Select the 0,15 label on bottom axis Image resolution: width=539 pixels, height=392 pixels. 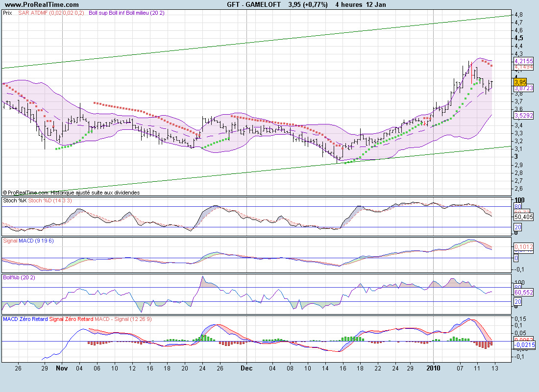520,319
